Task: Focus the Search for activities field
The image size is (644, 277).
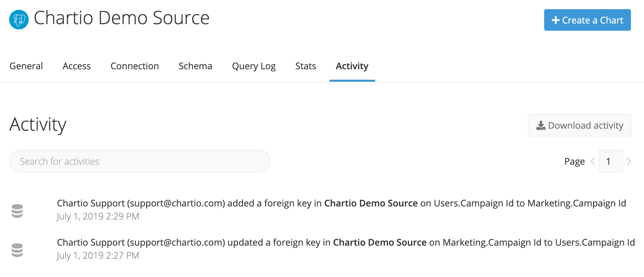Action: click(x=140, y=161)
